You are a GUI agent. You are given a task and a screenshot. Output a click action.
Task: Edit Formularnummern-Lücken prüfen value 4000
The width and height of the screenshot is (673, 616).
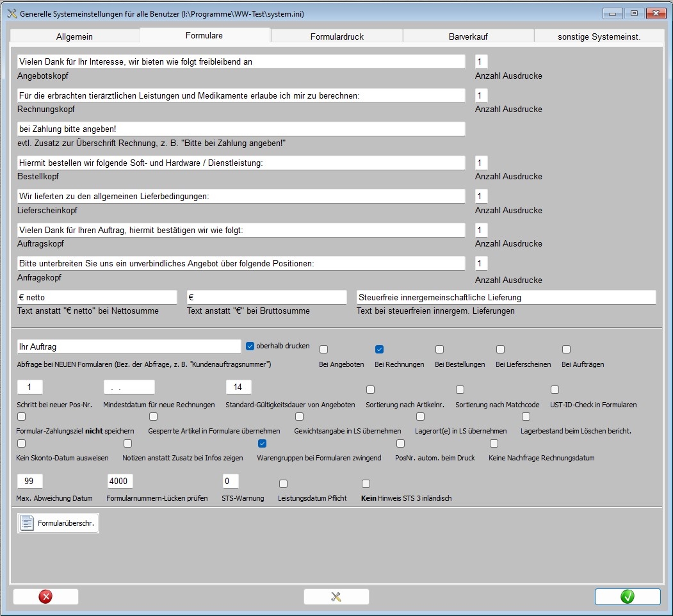(x=120, y=481)
